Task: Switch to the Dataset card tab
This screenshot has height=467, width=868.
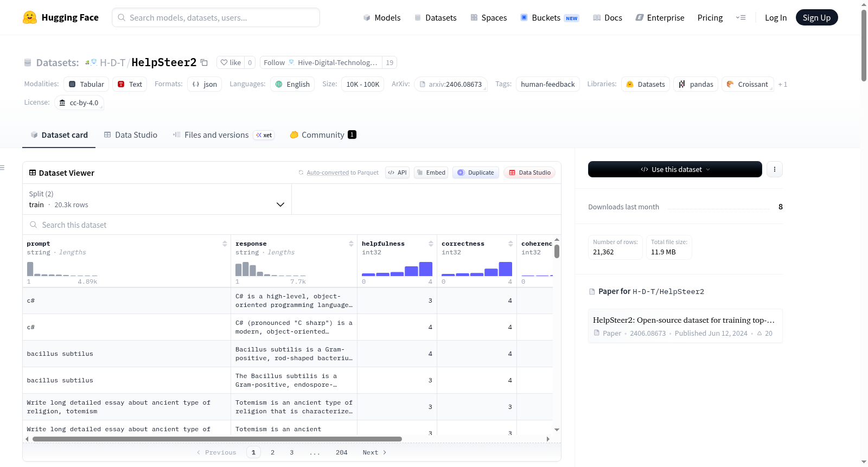Action: (x=59, y=135)
